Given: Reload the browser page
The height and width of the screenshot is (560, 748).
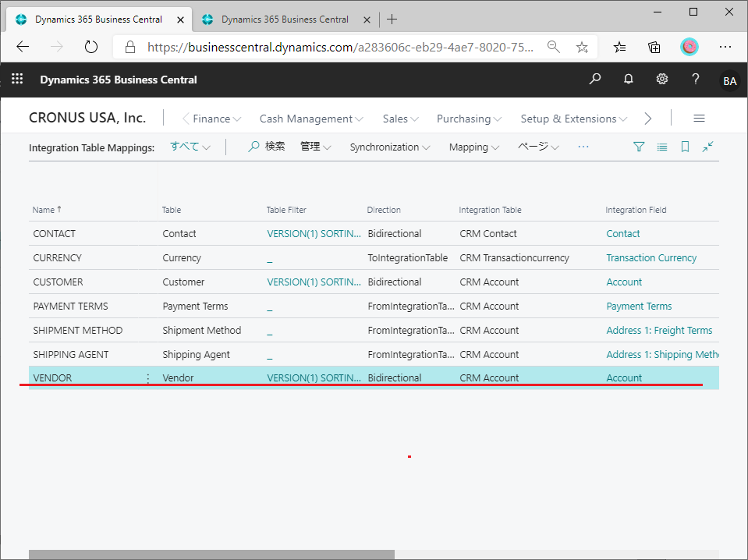Looking at the screenshot, I should (x=90, y=47).
